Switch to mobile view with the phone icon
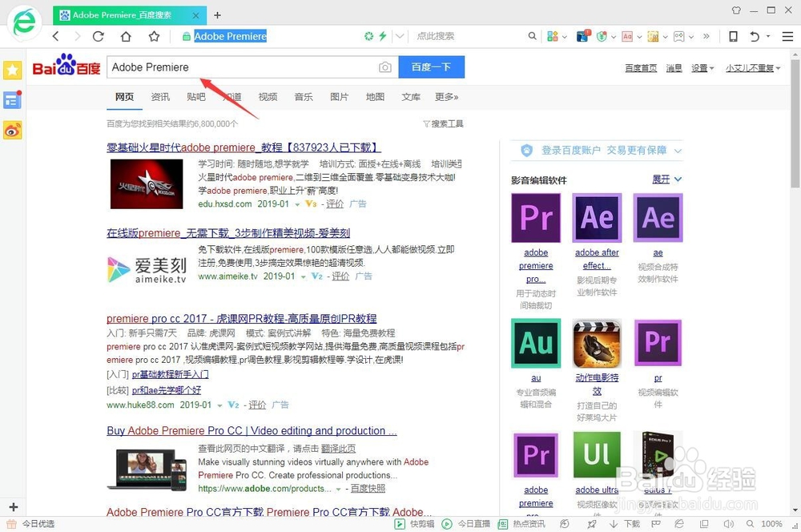Image resolution: width=801 pixels, height=532 pixels. (x=733, y=36)
